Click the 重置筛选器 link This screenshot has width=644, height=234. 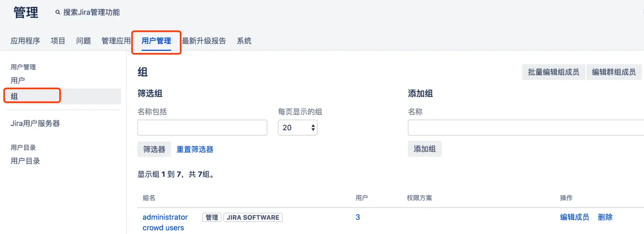(195, 149)
